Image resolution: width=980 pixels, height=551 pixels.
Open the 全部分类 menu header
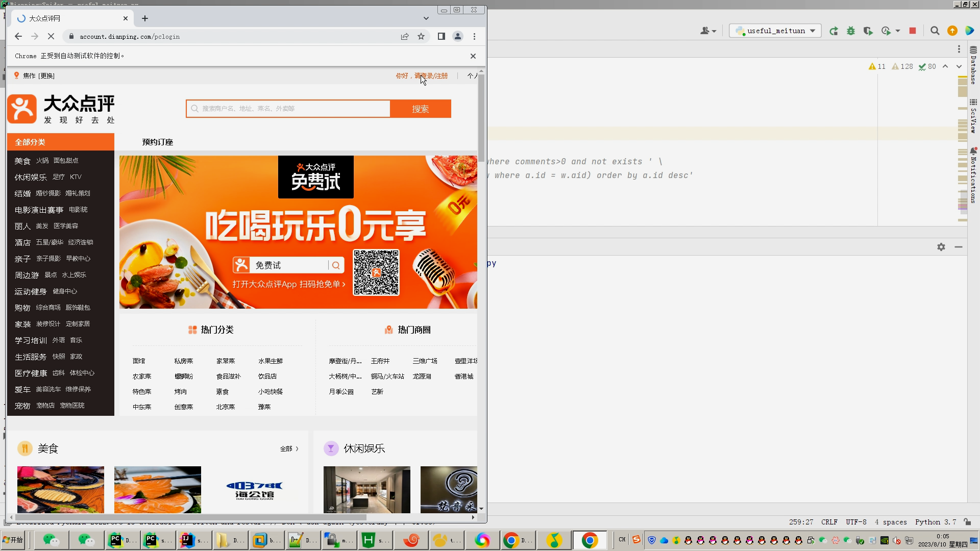coord(61,142)
